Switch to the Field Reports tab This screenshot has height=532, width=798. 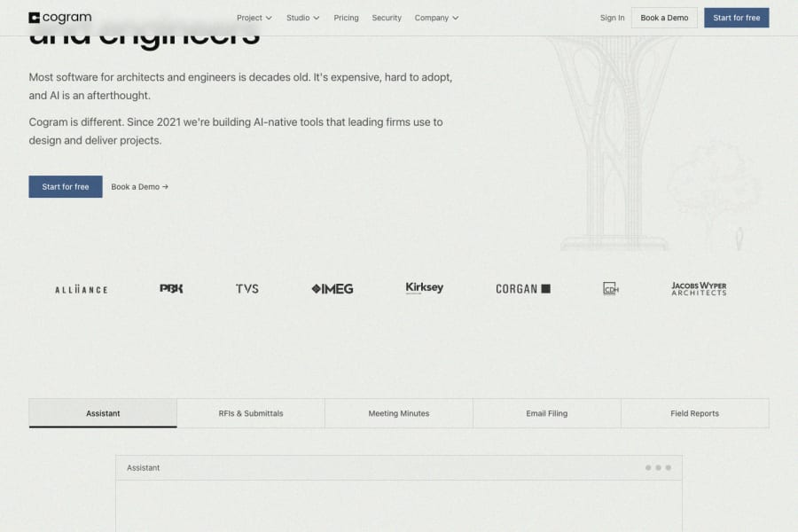click(694, 412)
